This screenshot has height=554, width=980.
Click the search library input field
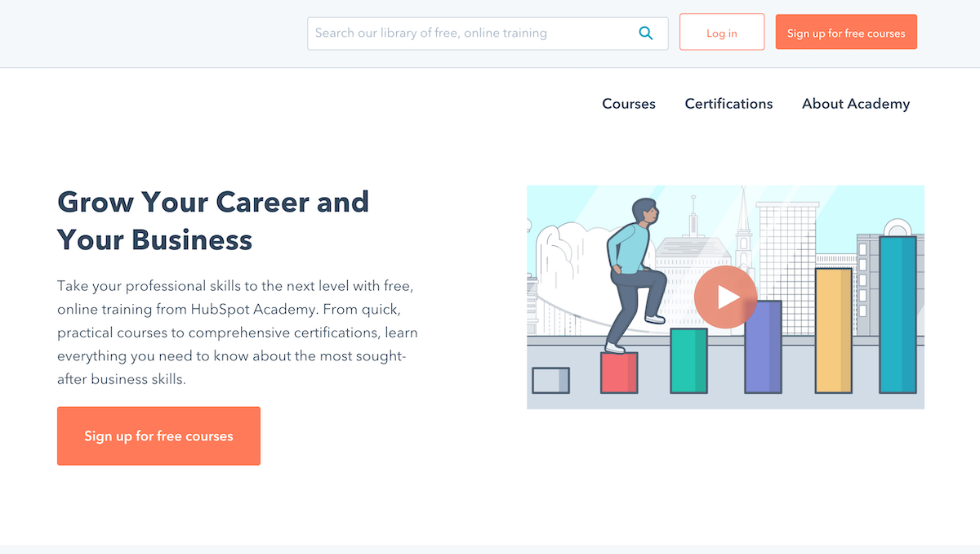[x=488, y=34]
